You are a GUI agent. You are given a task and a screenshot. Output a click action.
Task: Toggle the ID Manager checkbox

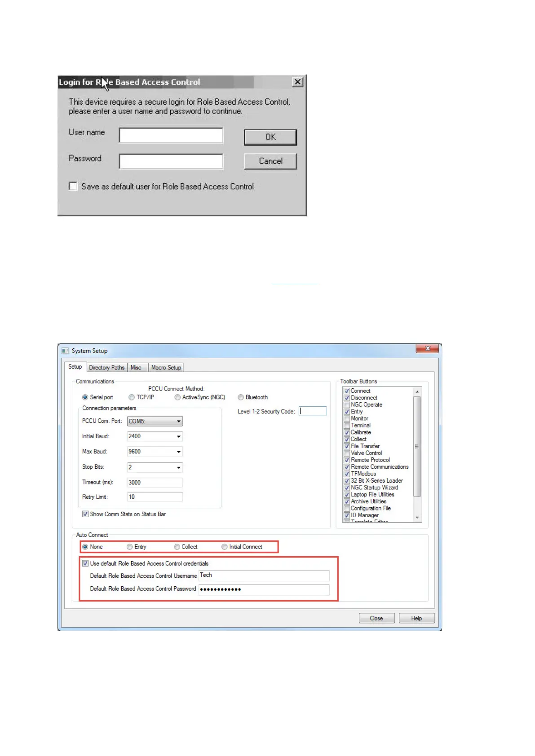point(347,515)
